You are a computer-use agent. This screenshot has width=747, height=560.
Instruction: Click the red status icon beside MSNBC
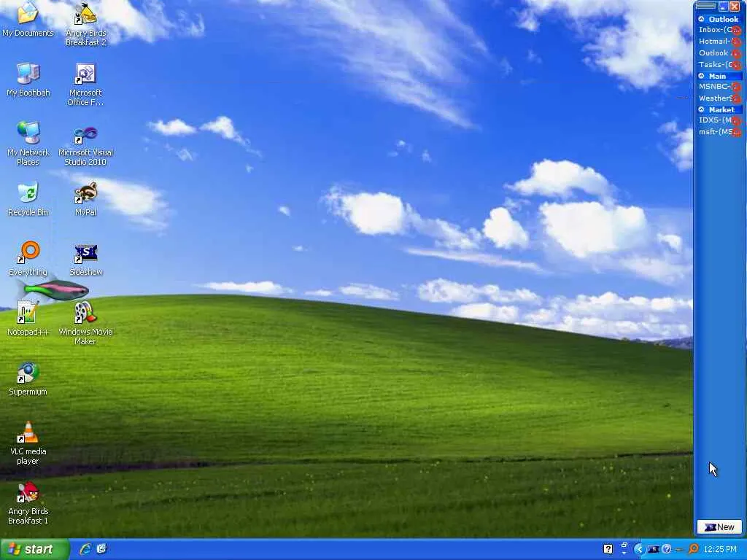click(737, 87)
